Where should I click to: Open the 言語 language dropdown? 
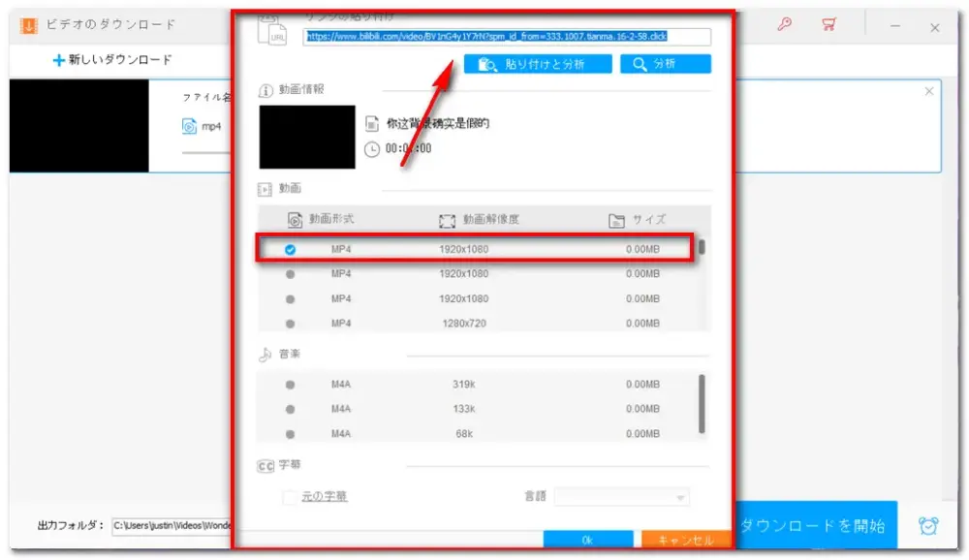tap(621, 497)
